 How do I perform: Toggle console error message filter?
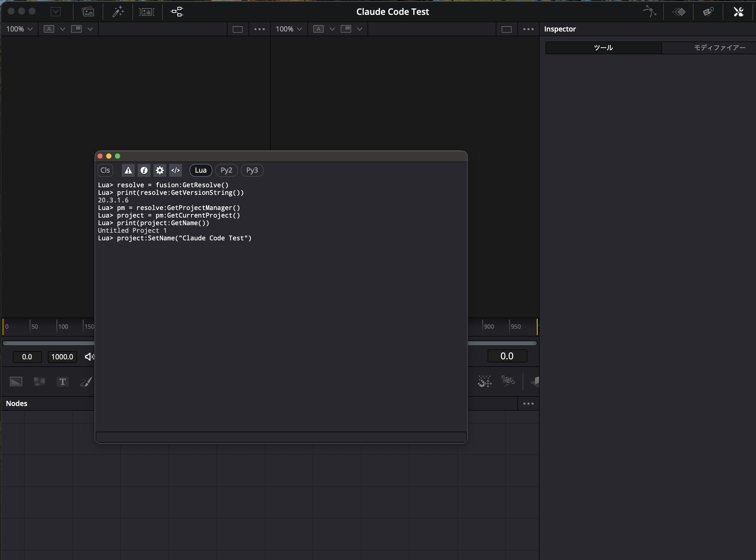coord(128,170)
